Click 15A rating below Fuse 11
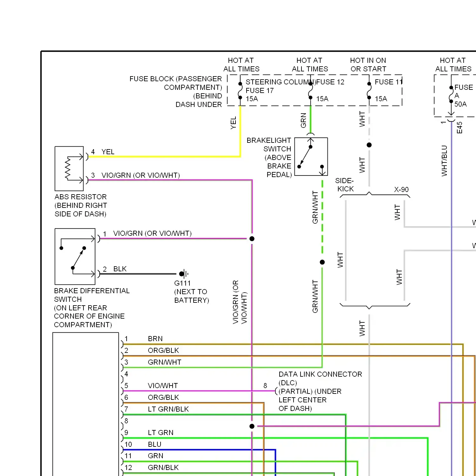The height and width of the screenshot is (476, 476). click(x=381, y=99)
